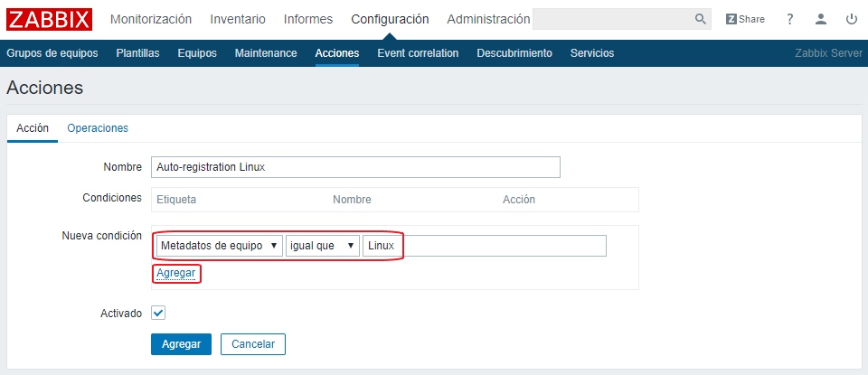
Task: Open the Informes menu
Action: (308, 19)
